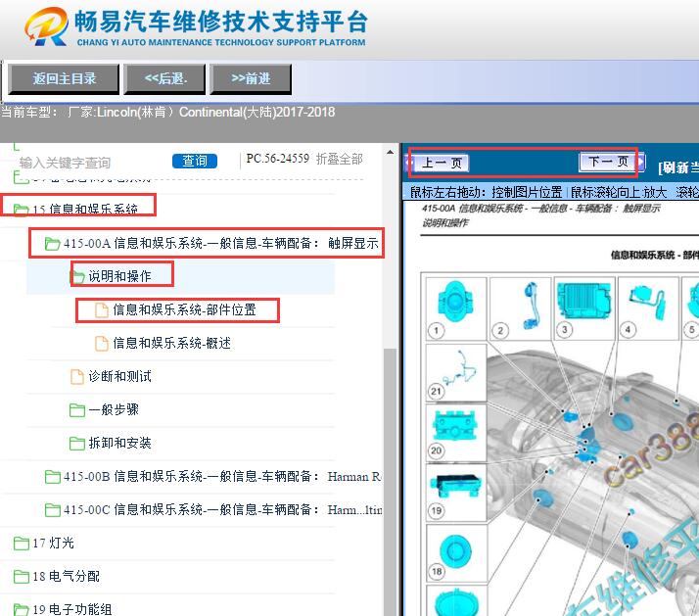Expand the 17 灯光 folder
This screenshot has width=699, height=616.
pyautogui.click(x=44, y=543)
